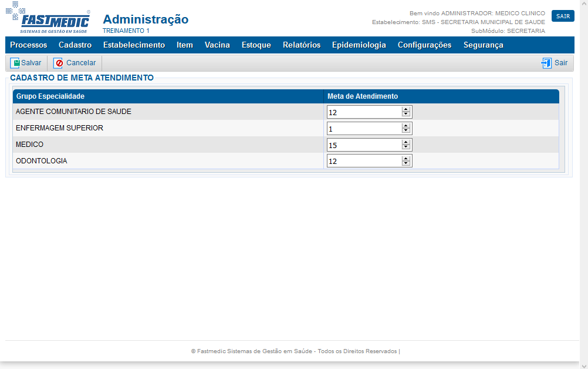The height and width of the screenshot is (369, 588).
Task: Click the Sair label in toolbar
Action: point(561,63)
